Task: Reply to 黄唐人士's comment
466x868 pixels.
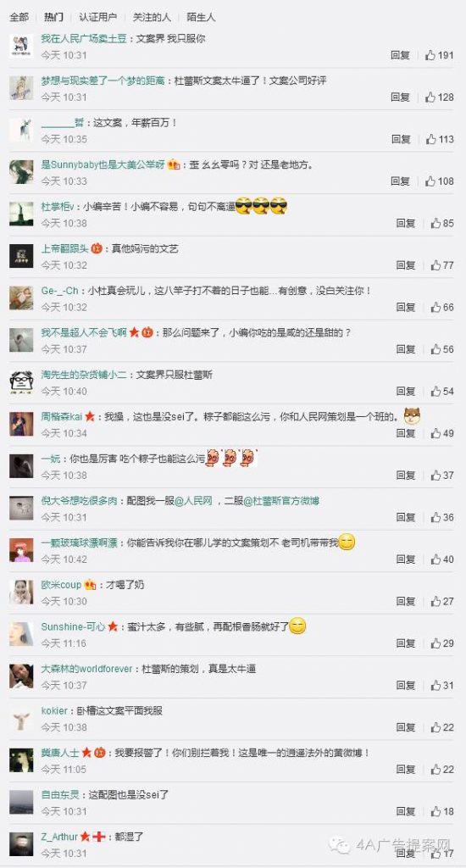Action: (x=406, y=769)
